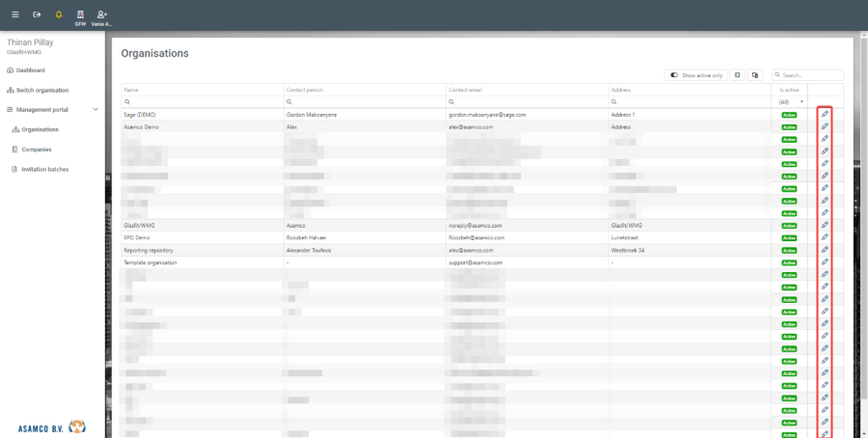
Task: Toggle the Show active only switch
Action: (675, 74)
